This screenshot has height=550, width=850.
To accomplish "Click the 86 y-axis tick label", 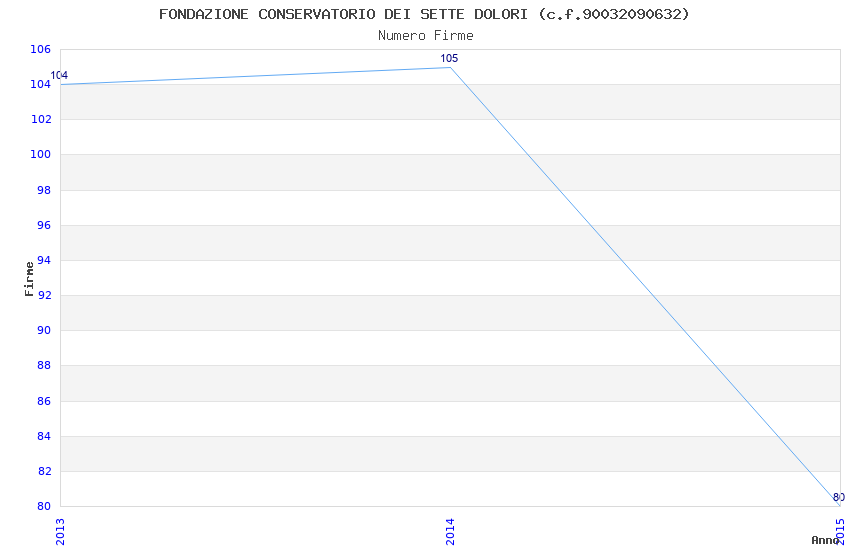I will pos(44,402).
